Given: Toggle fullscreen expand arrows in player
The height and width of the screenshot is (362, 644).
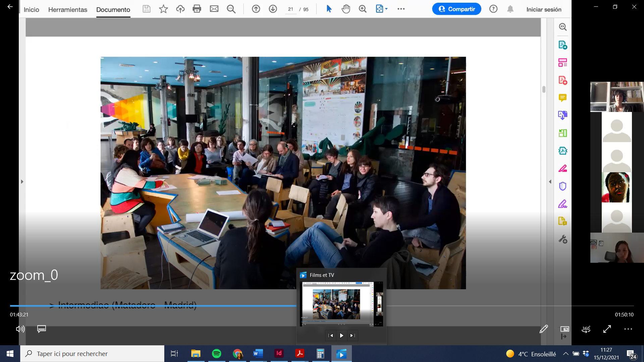Looking at the screenshot, I should point(607,329).
